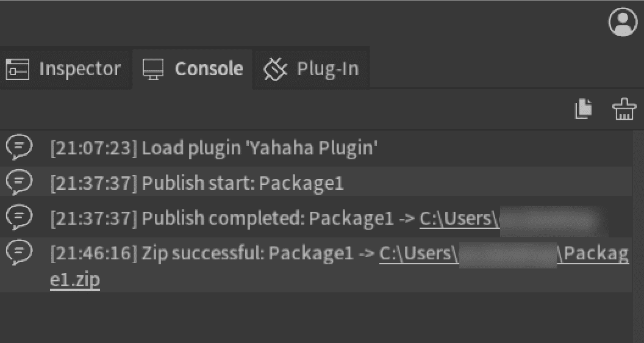
Task: Click message icon beside Zip successful entry
Action: click(x=19, y=251)
